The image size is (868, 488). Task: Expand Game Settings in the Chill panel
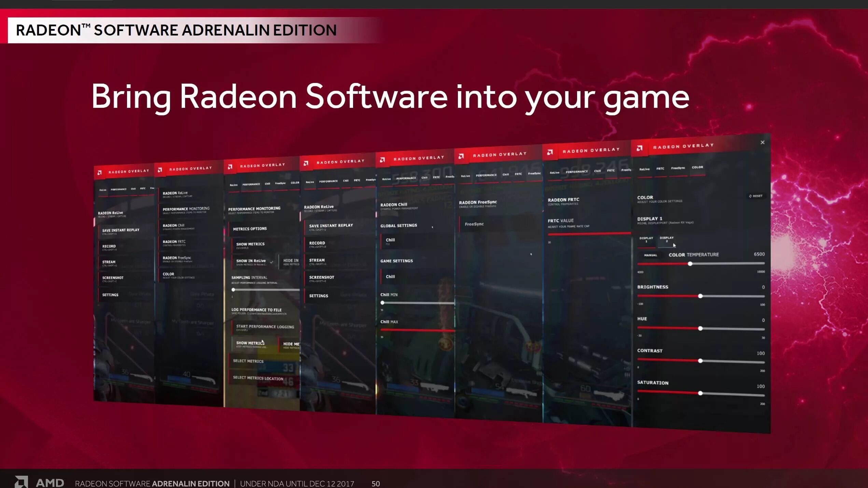click(396, 261)
